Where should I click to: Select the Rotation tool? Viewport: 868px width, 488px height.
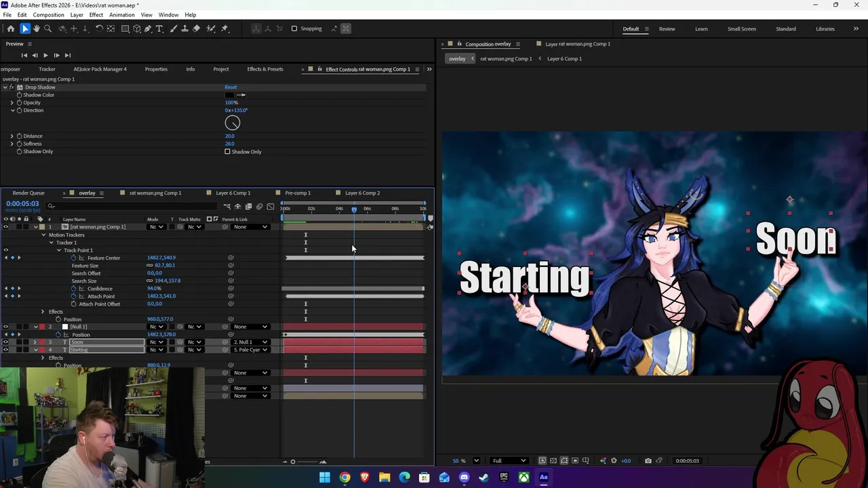[x=98, y=28]
